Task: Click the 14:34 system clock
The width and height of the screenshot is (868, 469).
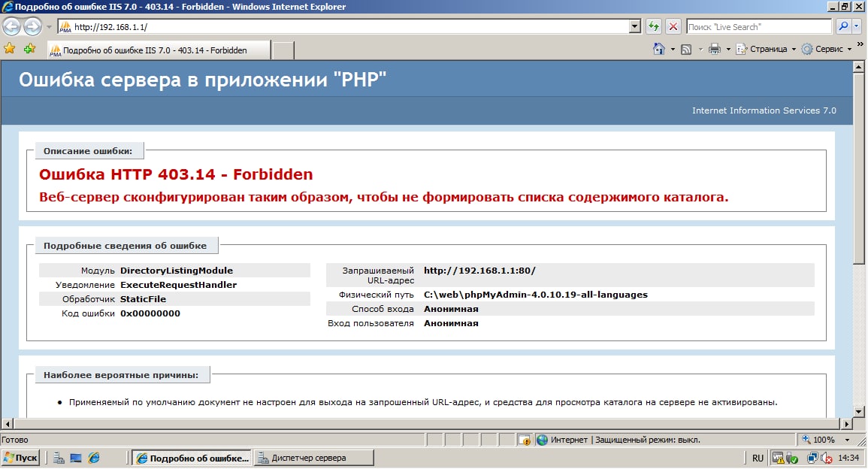Action: pos(848,458)
